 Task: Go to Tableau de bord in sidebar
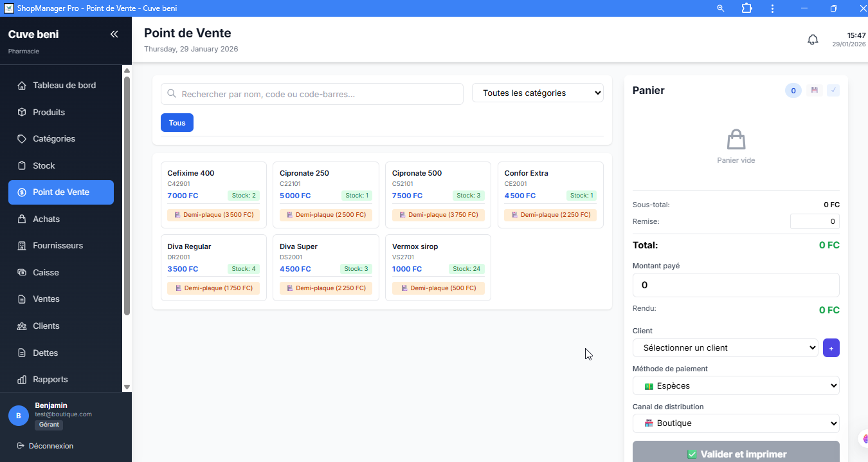point(64,86)
